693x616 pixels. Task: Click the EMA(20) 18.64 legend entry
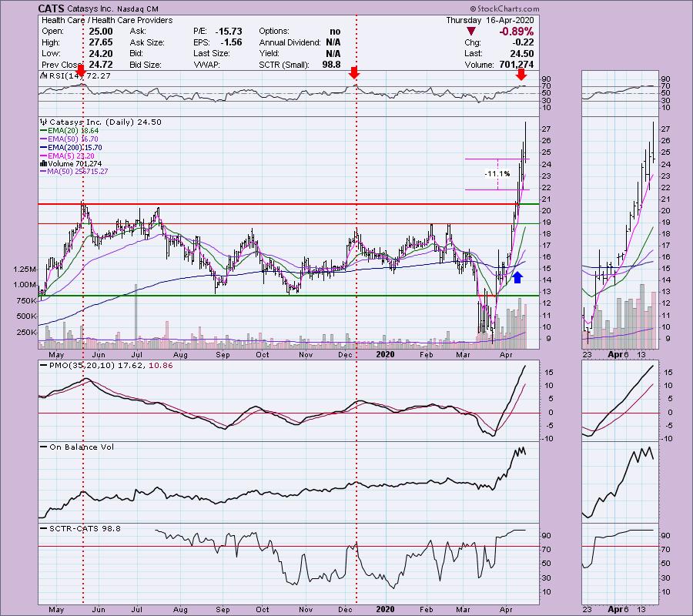(70, 131)
